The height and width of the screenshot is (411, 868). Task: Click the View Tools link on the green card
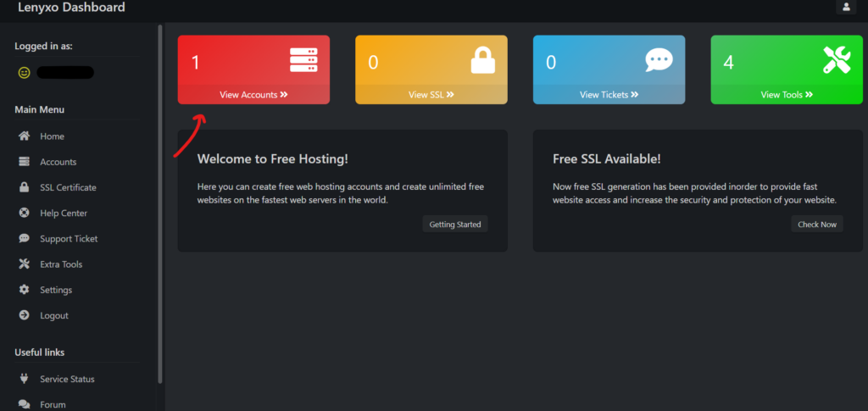[x=787, y=95]
